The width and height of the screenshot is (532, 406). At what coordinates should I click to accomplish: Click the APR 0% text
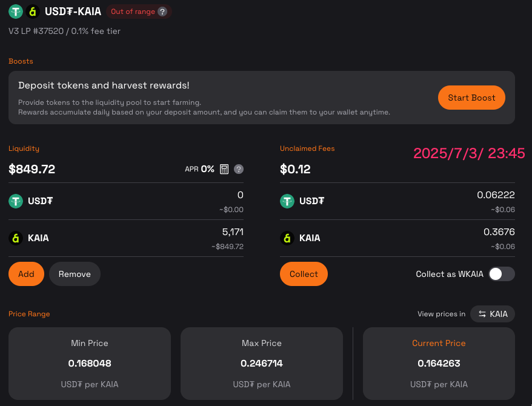[199, 169]
